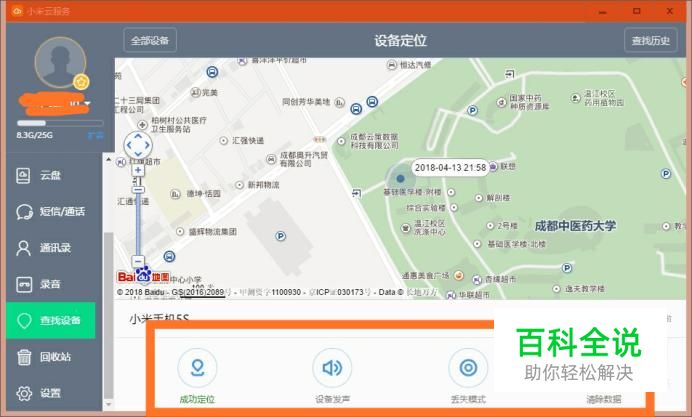This screenshot has width=692, height=417.
Task: Click the 柏树村公共医疗卫生服务站 map marker
Action: (142, 124)
